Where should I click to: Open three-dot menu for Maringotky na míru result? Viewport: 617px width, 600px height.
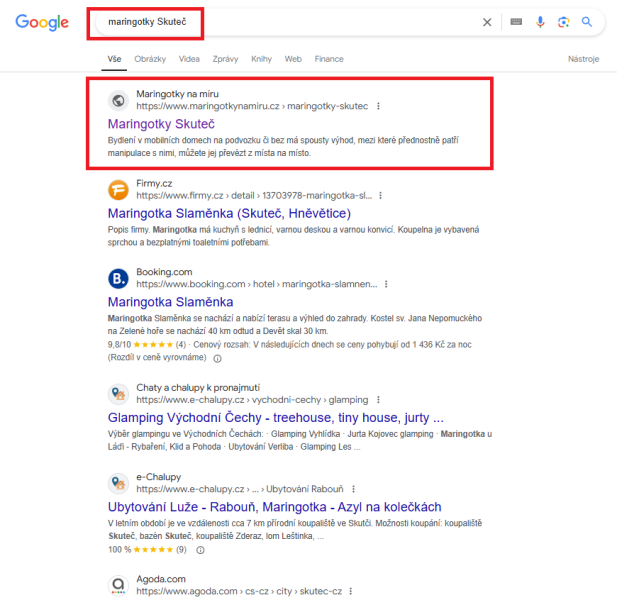(x=378, y=106)
